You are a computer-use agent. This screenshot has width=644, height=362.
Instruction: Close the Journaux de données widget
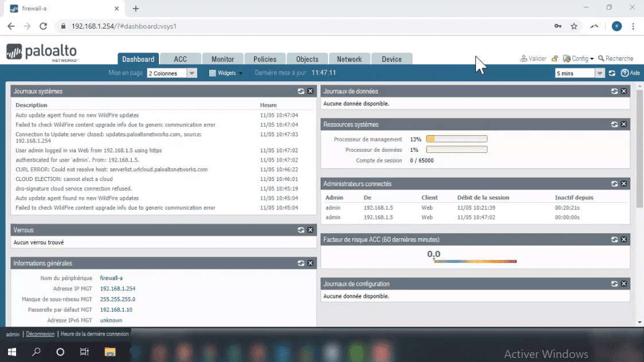[x=624, y=91]
